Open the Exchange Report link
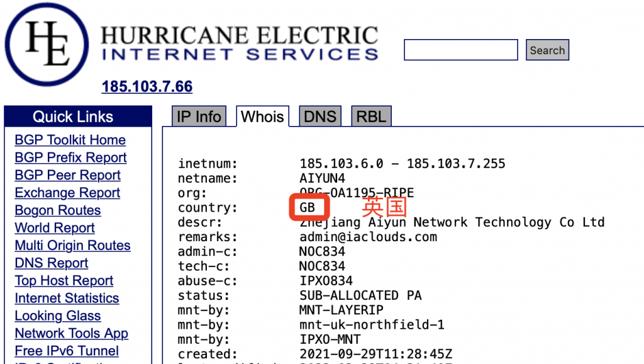Screen dimensions: 644x364 pyautogui.click(x=67, y=193)
